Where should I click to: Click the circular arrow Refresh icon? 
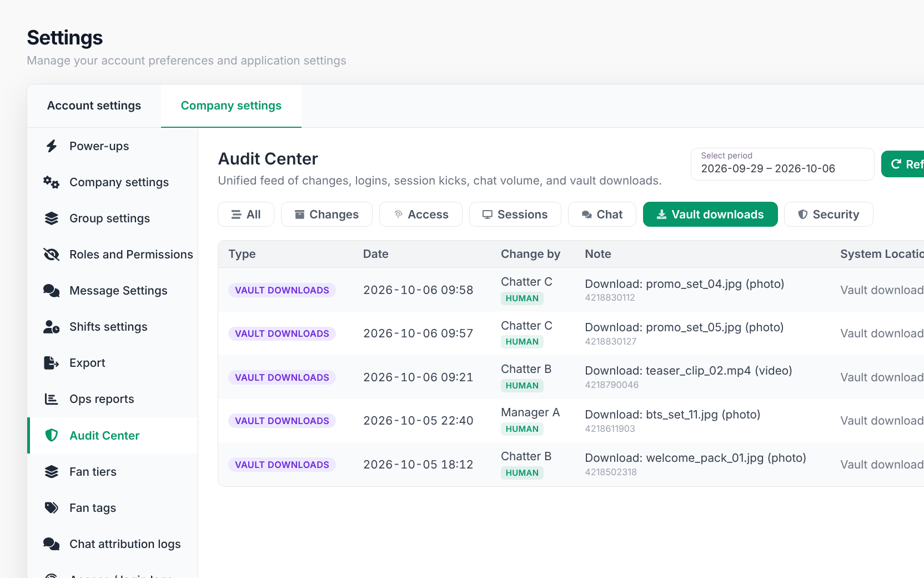(896, 164)
